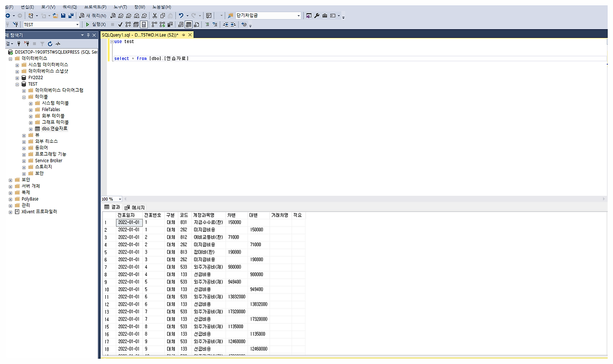Click the Save All icon

[x=71, y=15]
